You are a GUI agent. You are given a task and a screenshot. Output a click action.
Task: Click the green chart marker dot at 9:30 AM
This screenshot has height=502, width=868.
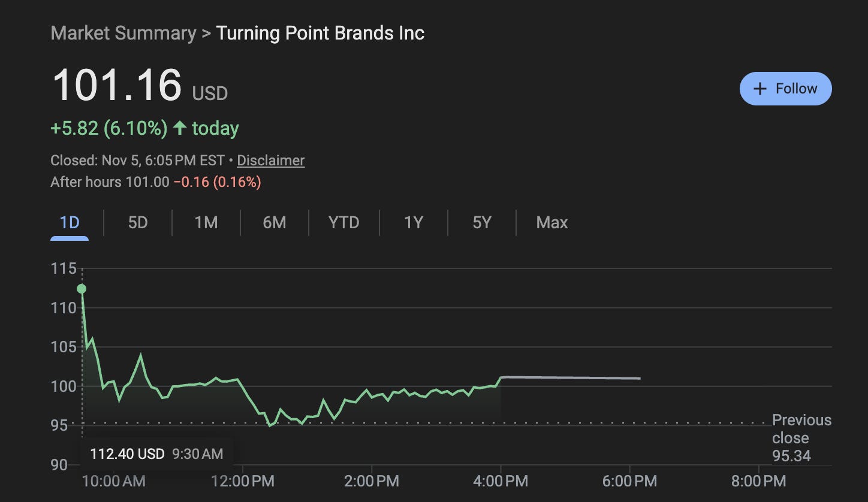coord(82,289)
